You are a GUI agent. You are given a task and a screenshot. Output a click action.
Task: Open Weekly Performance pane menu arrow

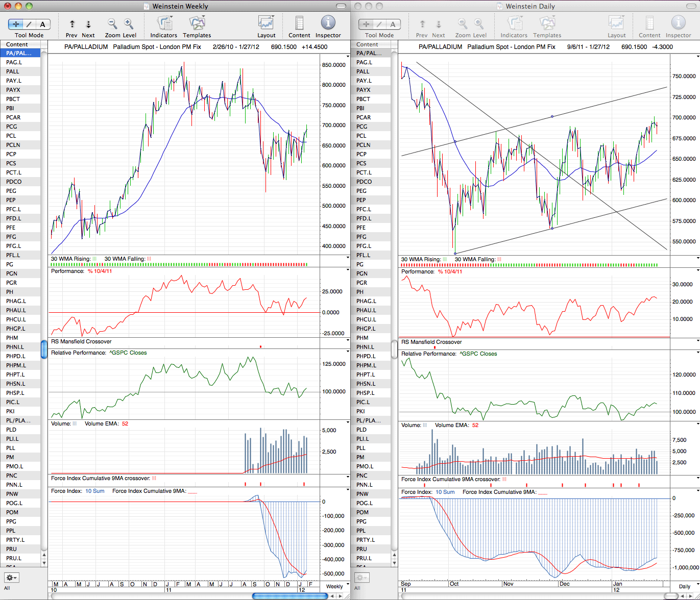click(348, 270)
